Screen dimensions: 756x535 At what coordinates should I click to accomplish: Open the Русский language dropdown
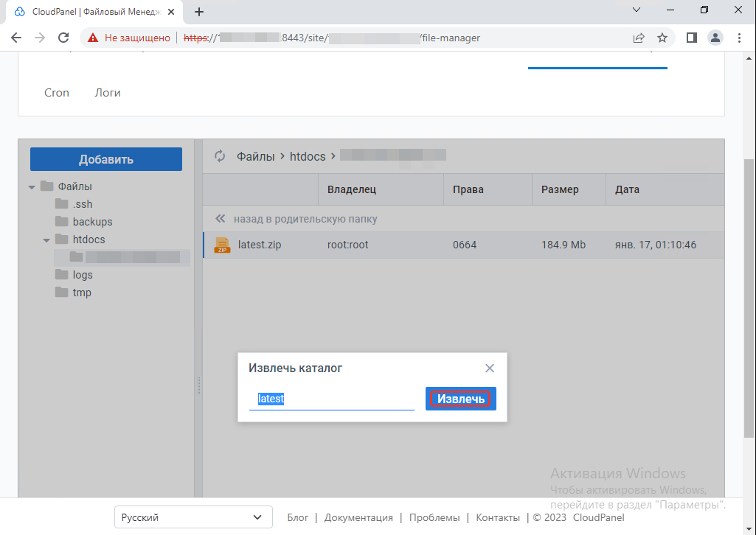193,517
